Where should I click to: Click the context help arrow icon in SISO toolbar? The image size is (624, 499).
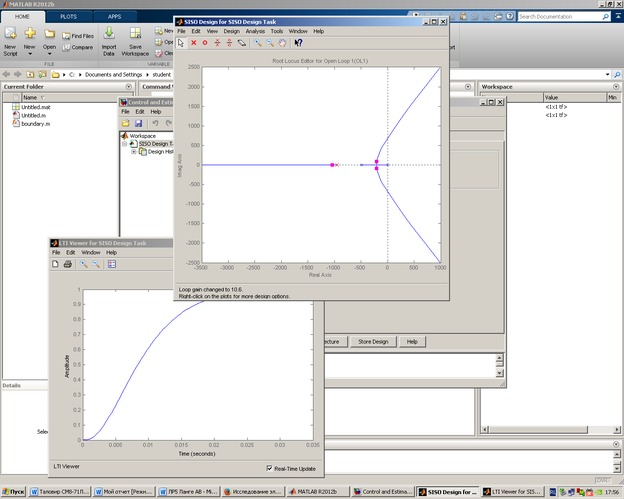(x=297, y=43)
